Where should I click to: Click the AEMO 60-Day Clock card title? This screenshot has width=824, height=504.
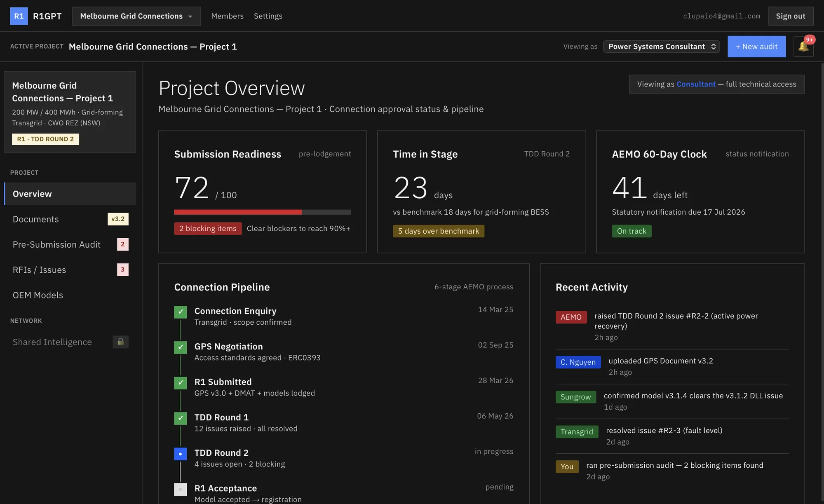(x=660, y=154)
